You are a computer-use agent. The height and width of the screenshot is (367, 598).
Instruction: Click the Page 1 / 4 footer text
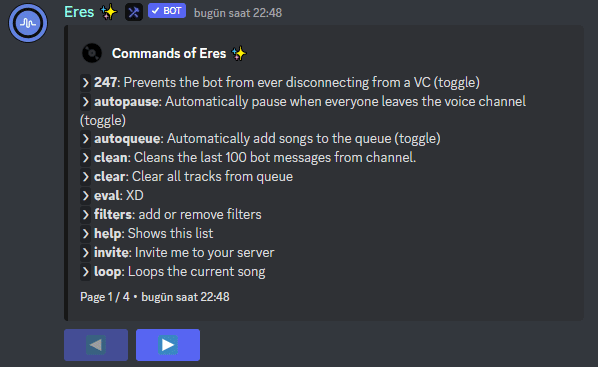tap(105, 297)
